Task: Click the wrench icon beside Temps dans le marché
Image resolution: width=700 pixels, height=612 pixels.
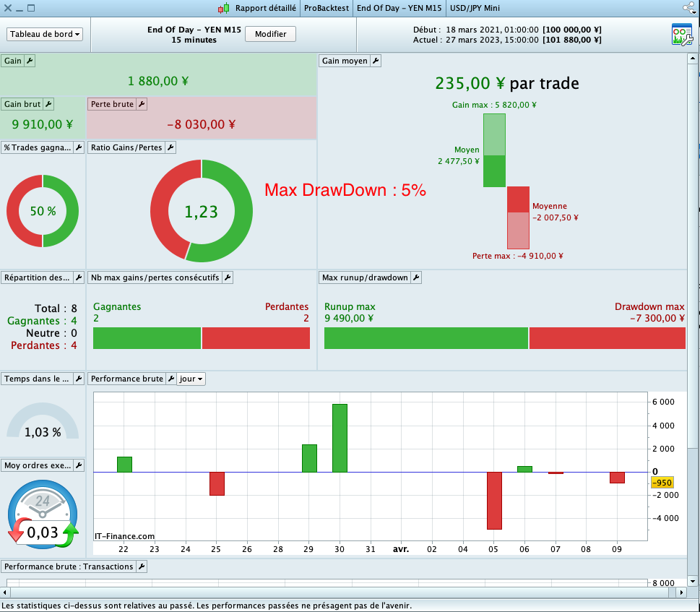Action: click(79, 379)
